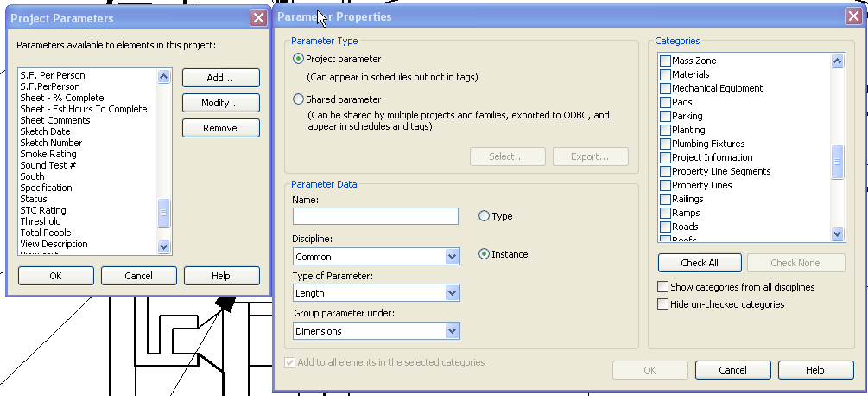868x396 pixels.
Task: Select the STC Rating parameter
Action: pyautogui.click(x=43, y=210)
